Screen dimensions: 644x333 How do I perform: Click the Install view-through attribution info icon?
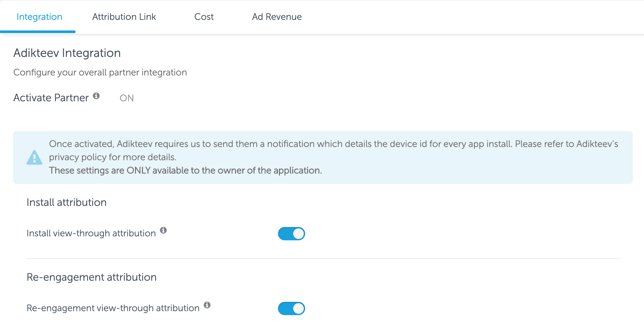[x=163, y=230]
